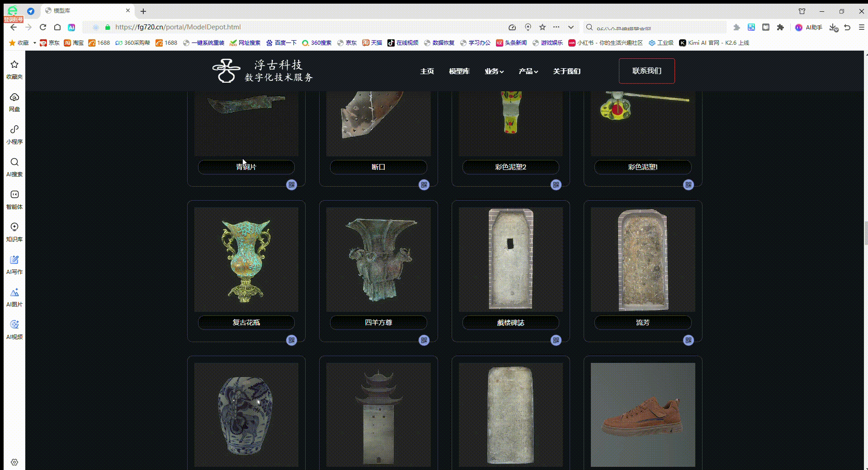Open sidebar settings gear at bottom
Image resolution: width=868 pixels, height=470 pixels.
14,462
